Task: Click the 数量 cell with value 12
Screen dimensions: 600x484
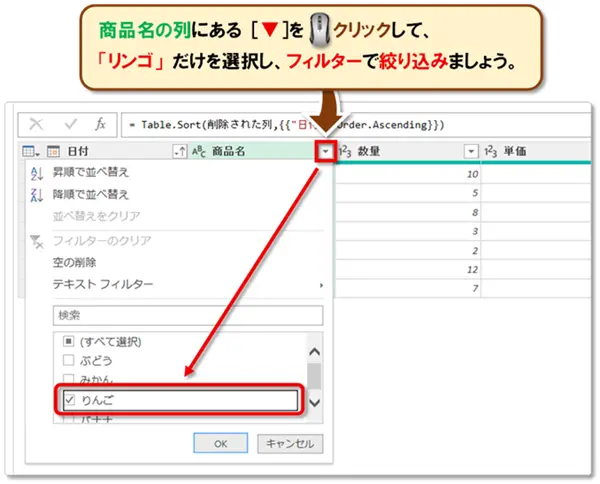Action: [408, 270]
